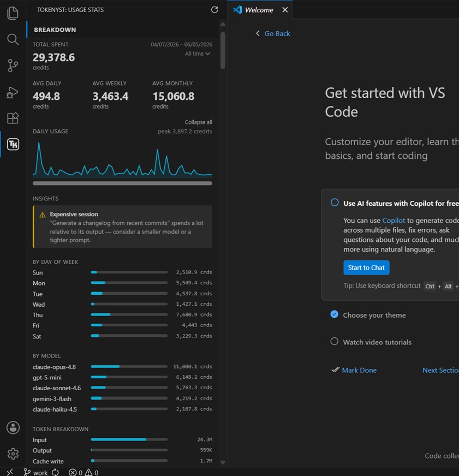Select the Tokenyst activity bar icon
The image size is (459, 476).
click(x=13, y=144)
